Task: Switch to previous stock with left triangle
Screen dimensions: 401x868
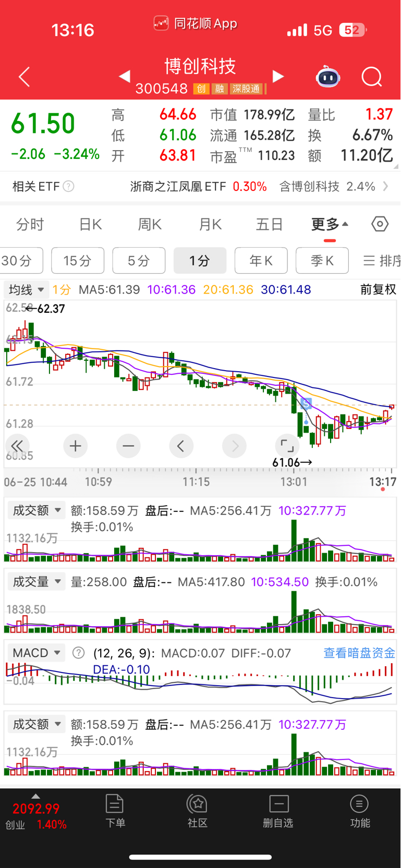Action: click(124, 77)
